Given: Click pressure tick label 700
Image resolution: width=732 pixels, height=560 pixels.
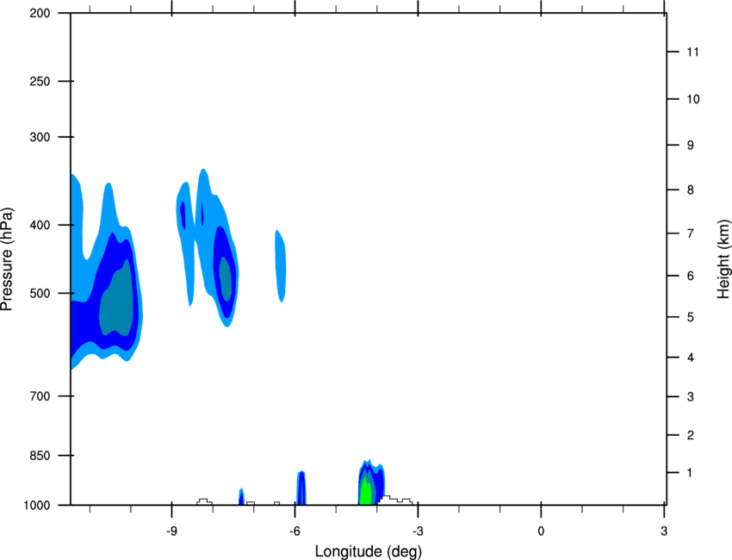Looking at the screenshot, I should [x=40, y=396].
